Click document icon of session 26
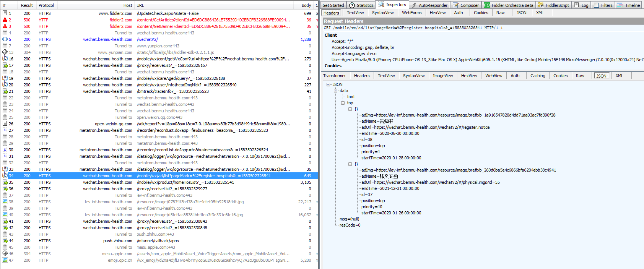644x269 pixels. point(5,123)
